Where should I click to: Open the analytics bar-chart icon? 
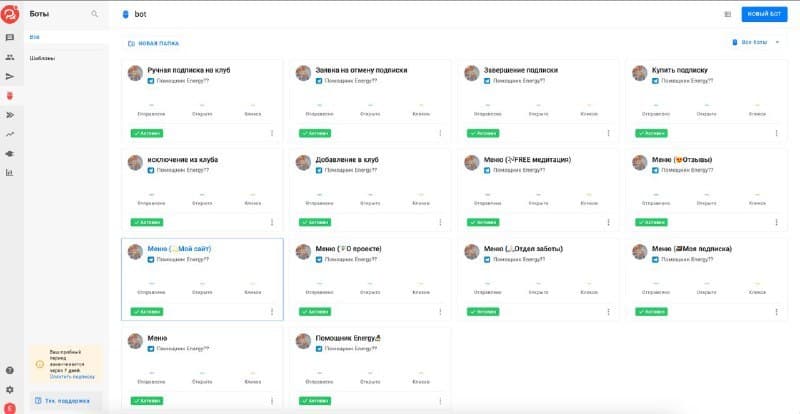(10, 173)
